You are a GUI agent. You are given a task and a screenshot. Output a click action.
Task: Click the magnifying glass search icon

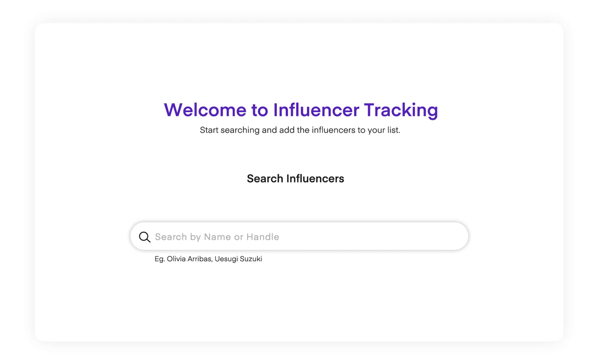point(145,237)
